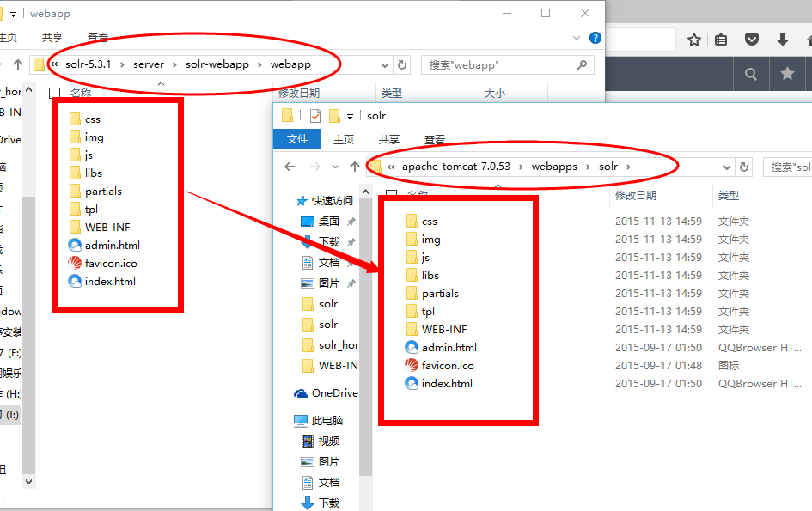Select 此电脑 in solr navigation pane

point(319,421)
